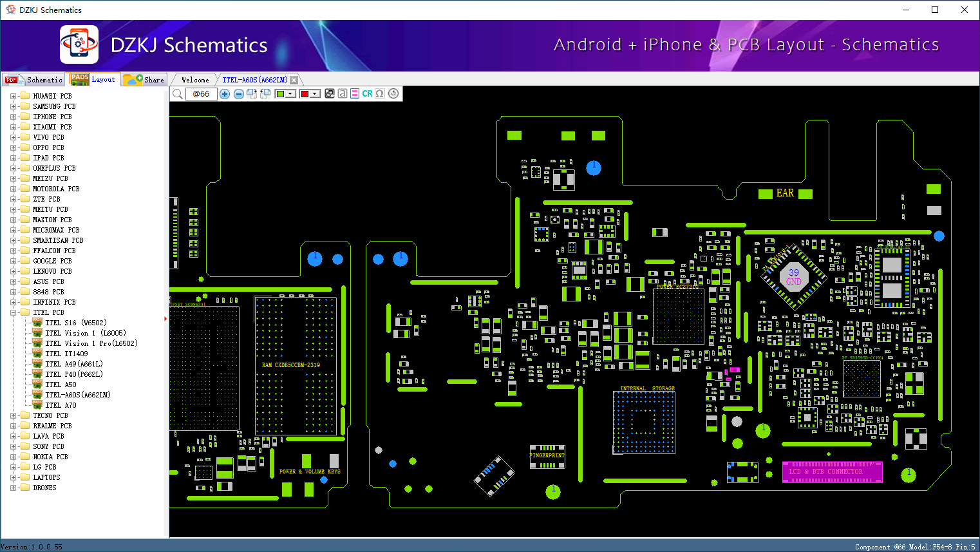The image size is (980, 552).
Task: Click the component search field showing @66
Action: click(x=201, y=94)
